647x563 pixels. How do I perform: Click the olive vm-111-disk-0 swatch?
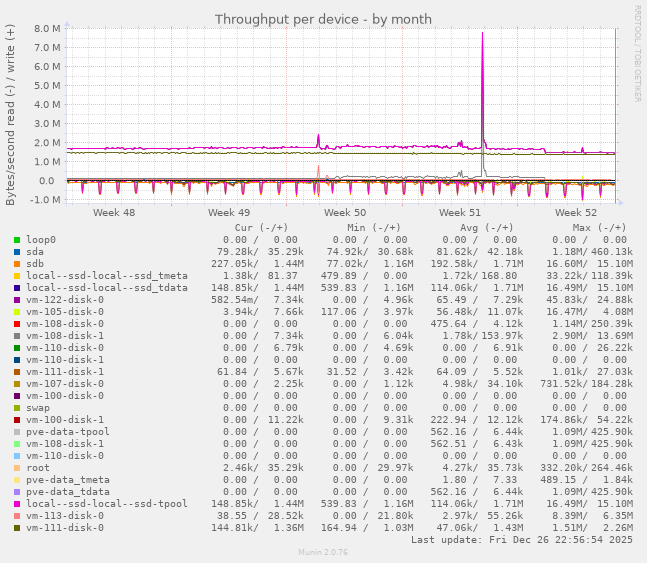pos(17,528)
